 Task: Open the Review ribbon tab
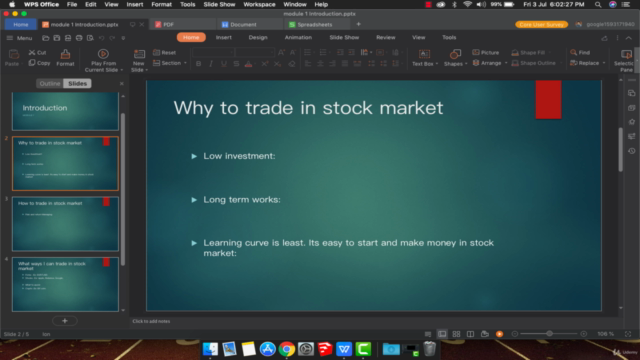[x=386, y=37]
